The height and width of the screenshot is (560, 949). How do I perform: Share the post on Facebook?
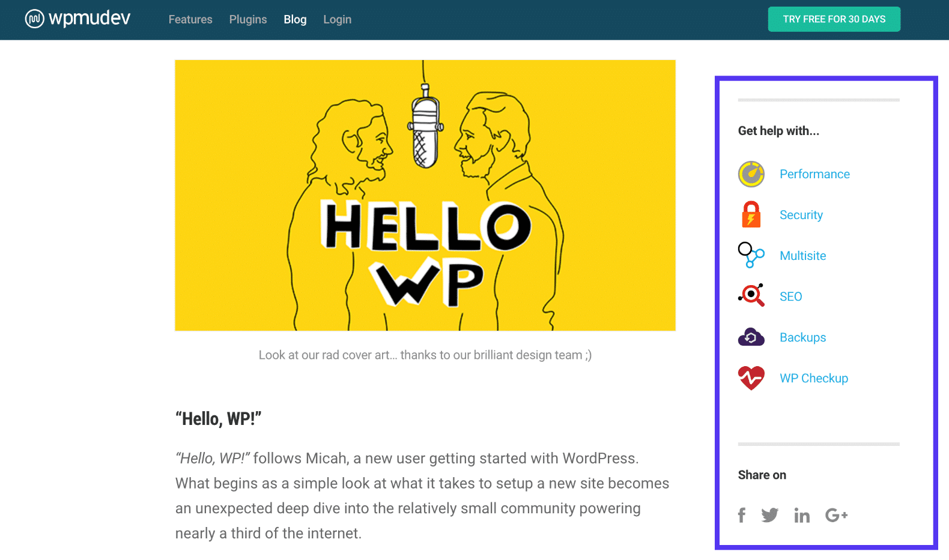click(742, 515)
